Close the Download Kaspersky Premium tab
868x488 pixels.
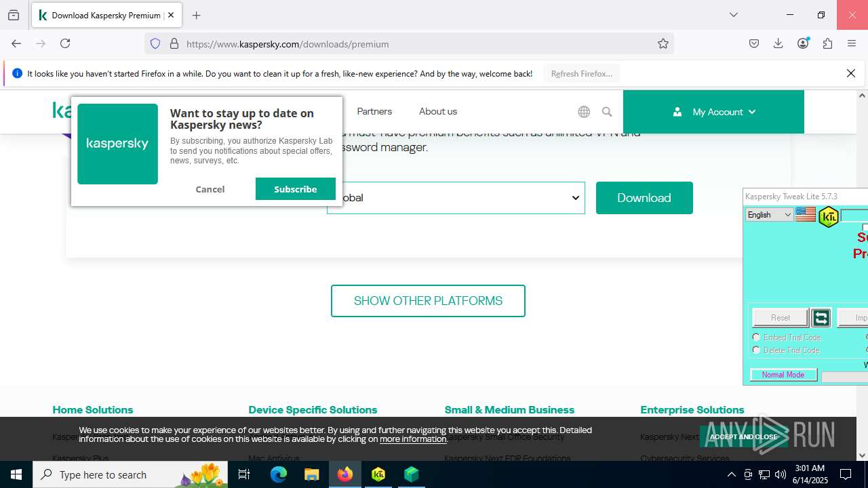[x=170, y=15]
